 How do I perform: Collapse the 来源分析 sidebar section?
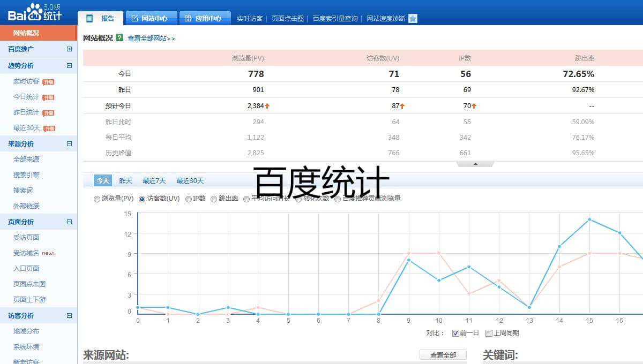tap(69, 143)
